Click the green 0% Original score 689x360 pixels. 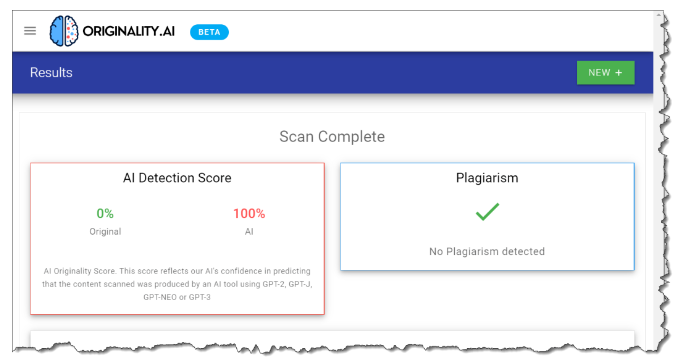(x=105, y=214)
